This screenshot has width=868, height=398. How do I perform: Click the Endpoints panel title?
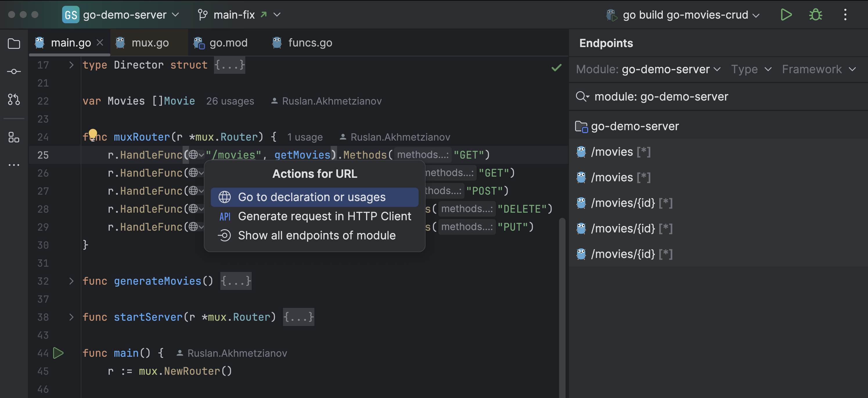point(606,43)
